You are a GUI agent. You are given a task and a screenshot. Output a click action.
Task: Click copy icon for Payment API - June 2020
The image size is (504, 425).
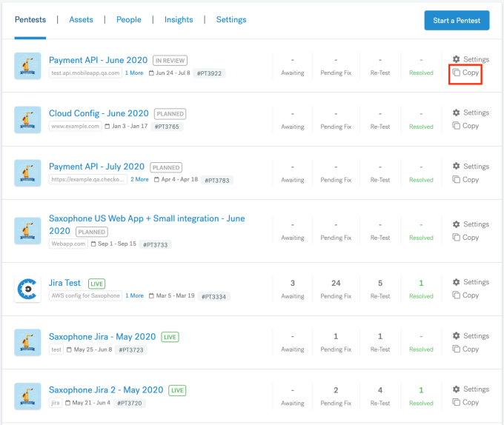point(456,73)
